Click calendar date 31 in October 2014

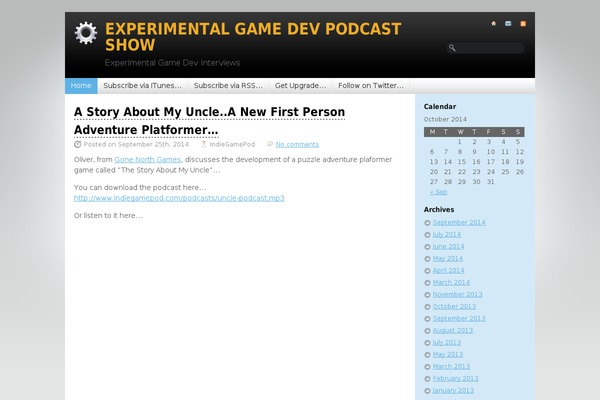click(491, 182)
